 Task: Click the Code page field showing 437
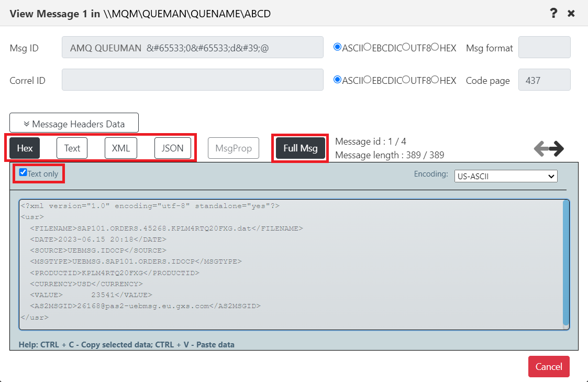click(544, 80)
